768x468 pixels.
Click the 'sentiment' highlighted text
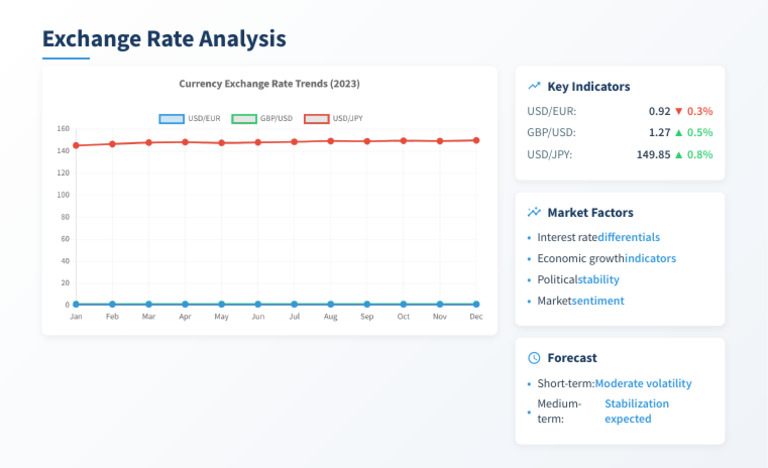point(598,300)
